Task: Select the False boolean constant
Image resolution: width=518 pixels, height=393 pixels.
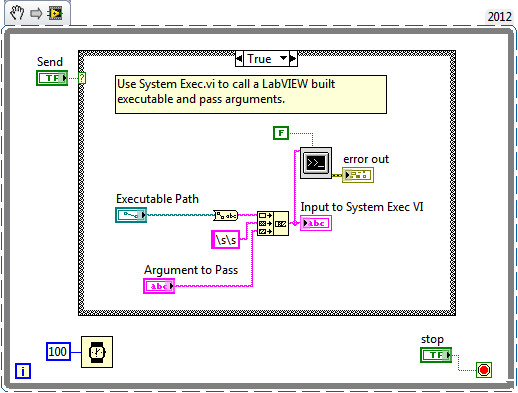Action: pos(281,133)
